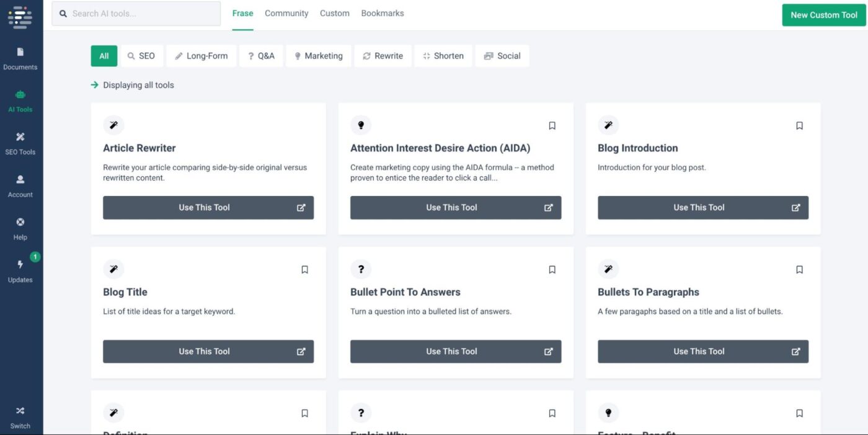The image size is (868, 435).
Task: Click the magnifier icon in the search bar
Action: 63,13
